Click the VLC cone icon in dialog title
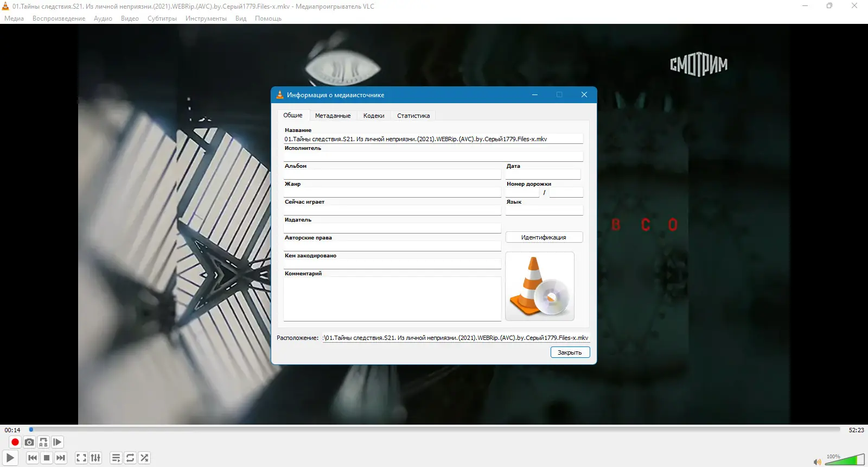 coord(280,94)
